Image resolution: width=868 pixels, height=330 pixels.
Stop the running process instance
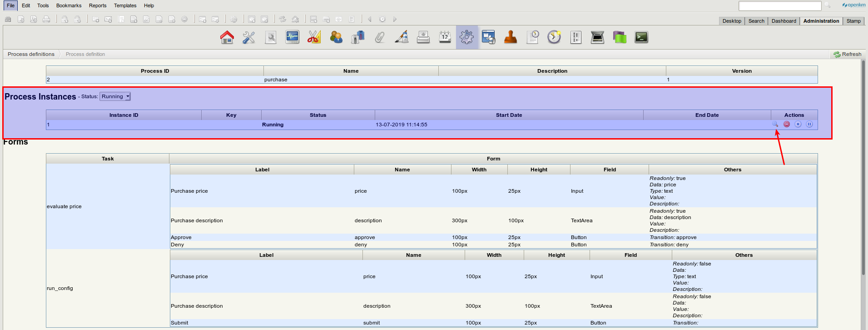click(798, 125)
